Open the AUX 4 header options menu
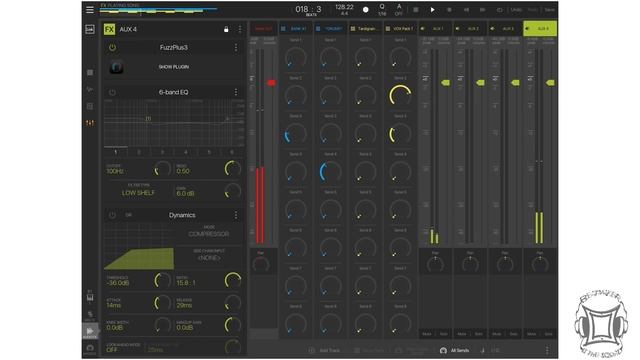 tap(240, 29)
